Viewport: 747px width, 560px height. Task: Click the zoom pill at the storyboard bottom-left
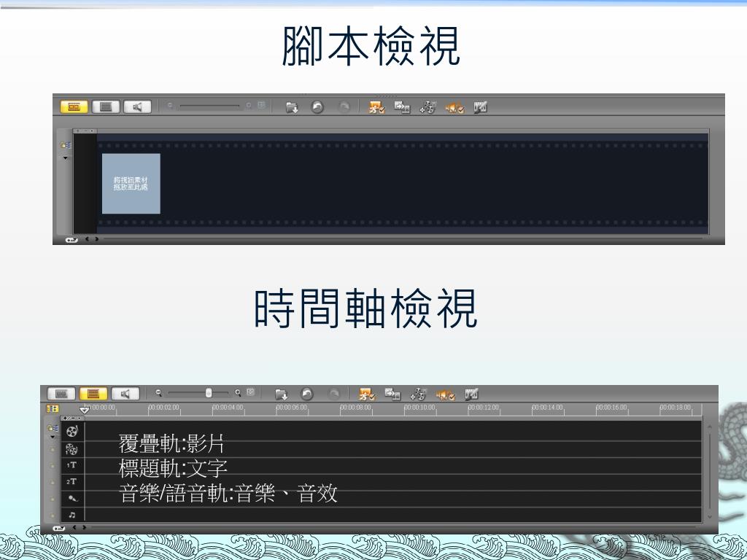[x=71, y=240]
